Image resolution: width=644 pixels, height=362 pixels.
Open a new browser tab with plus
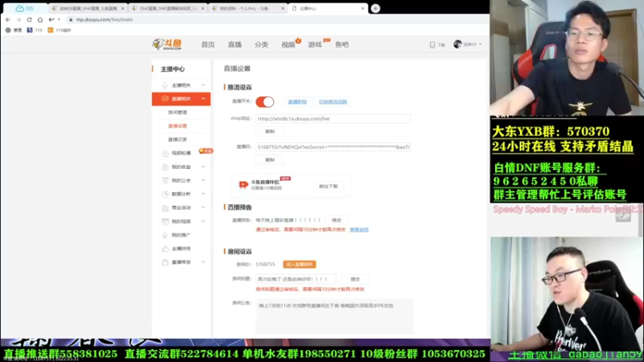click(375, 8)
